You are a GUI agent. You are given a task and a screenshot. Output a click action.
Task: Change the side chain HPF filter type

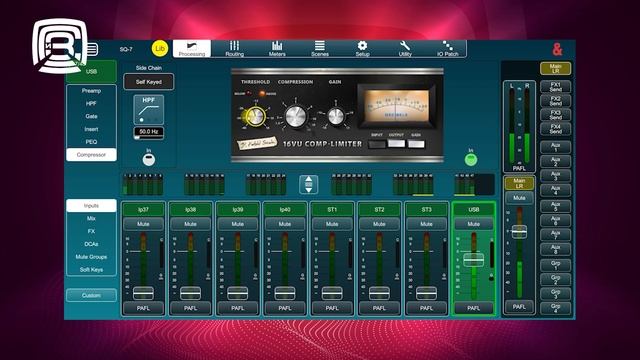pos(149,110)
